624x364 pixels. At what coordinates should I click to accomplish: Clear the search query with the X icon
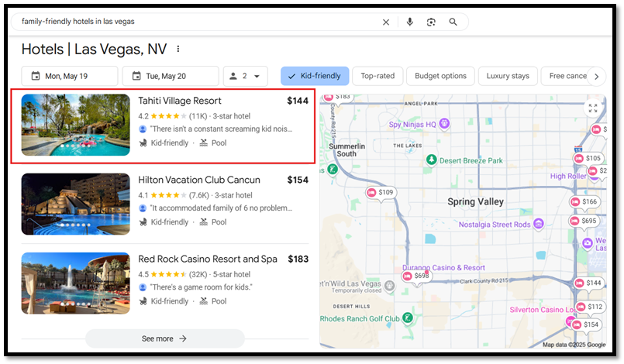coord(385,22)
